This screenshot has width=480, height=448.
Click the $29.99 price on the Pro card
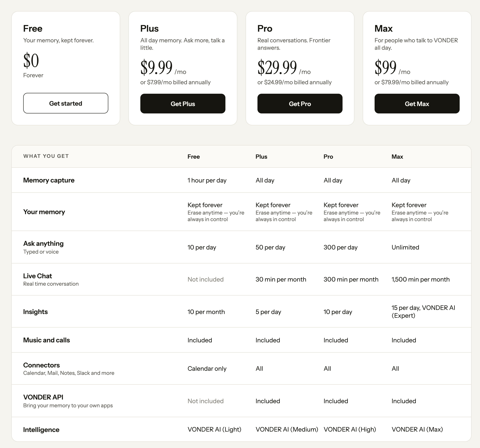[277, 67]
